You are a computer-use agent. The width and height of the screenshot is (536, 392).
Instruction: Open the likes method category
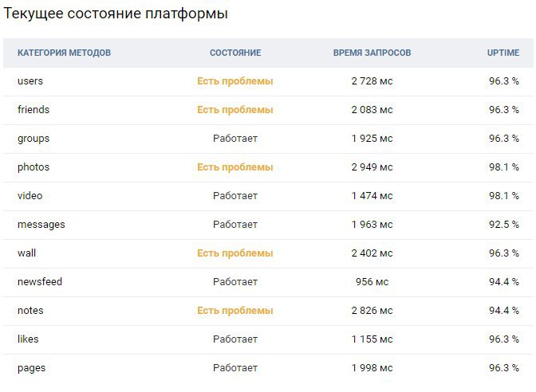pyautogui.click(x=28, y=339)
